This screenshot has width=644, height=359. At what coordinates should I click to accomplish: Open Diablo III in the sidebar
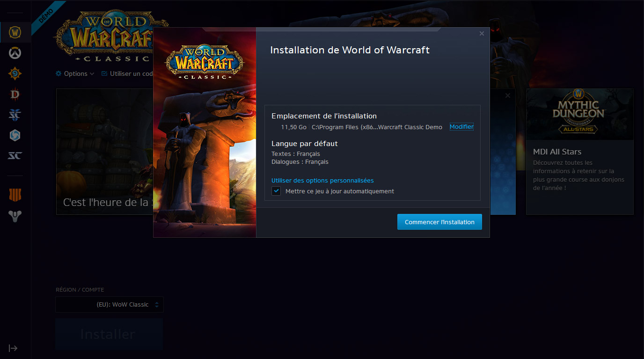15,94
